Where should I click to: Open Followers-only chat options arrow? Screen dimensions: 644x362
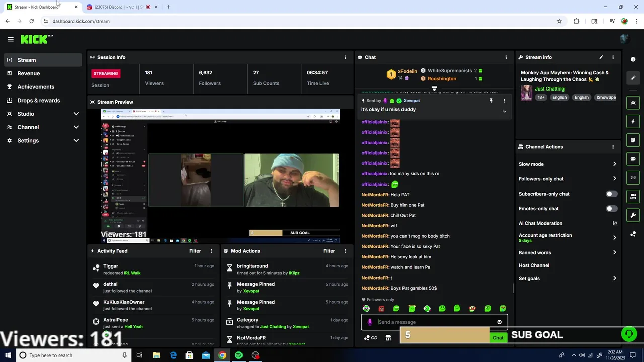click(x=614, y=179)
